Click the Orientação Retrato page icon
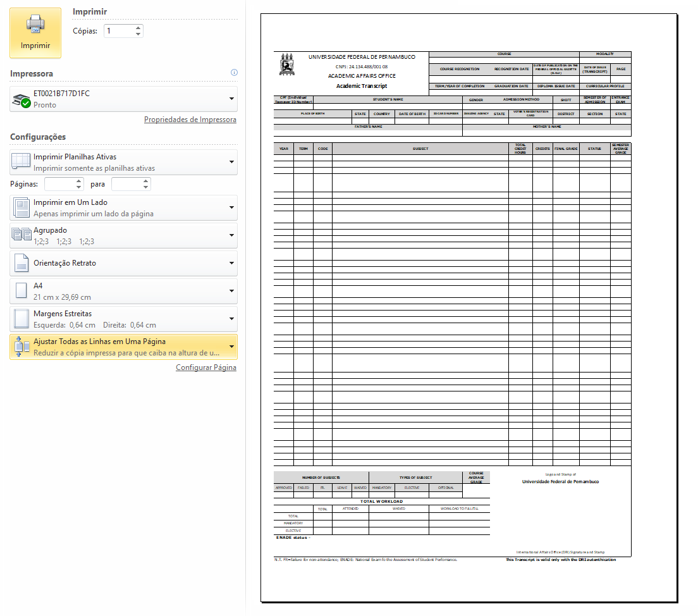 [x=22, y=263]
